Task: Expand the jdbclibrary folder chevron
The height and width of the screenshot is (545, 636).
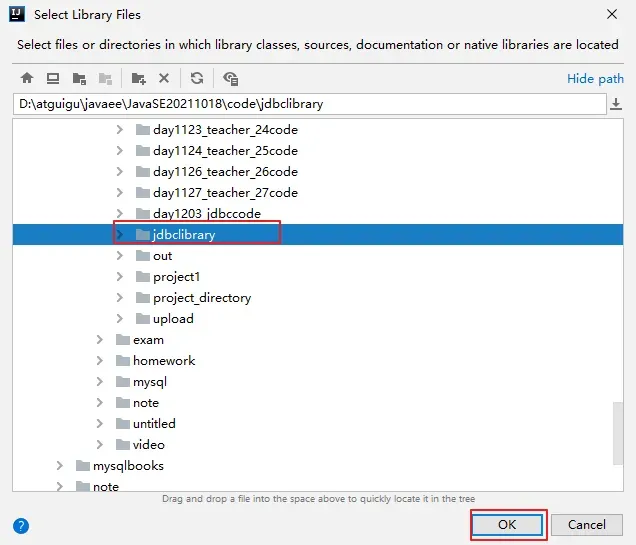Action: pos(120,235)
